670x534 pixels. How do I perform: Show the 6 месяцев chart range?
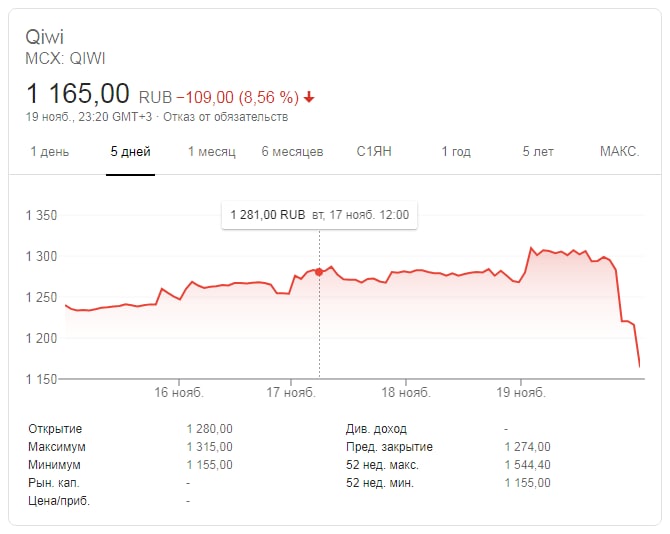pyautogui.click(x=292, y=152)
